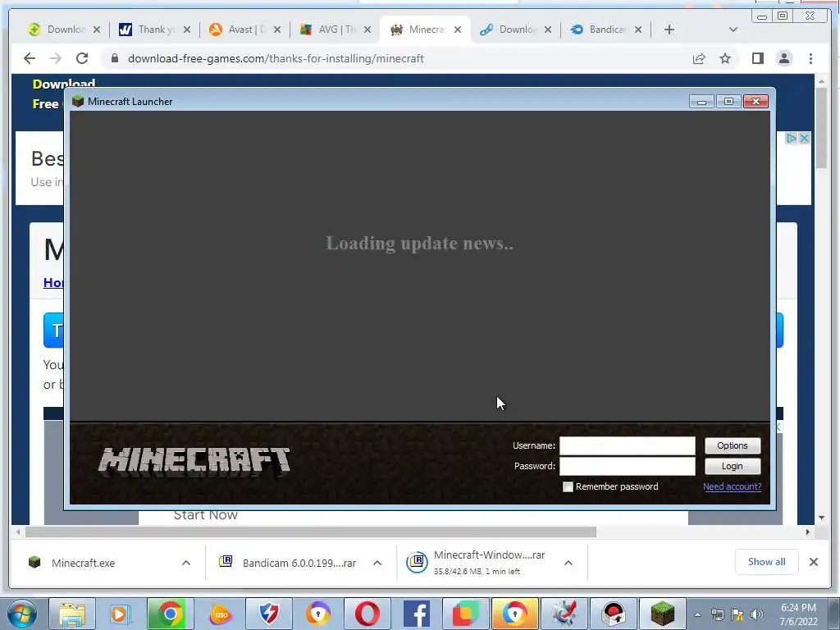
Task: Reload the page with the refresh icon
Action: click(82, 58)
